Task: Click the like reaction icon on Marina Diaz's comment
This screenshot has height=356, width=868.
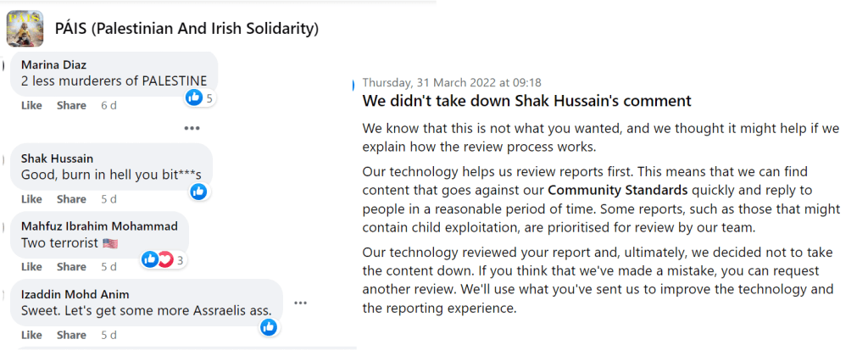Action: click(x=194, y=97)
